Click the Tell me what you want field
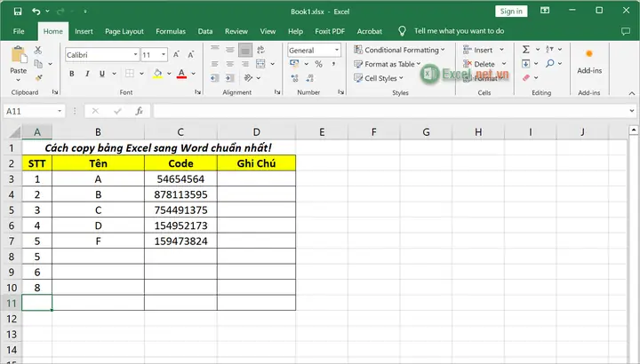 point(459,31)
